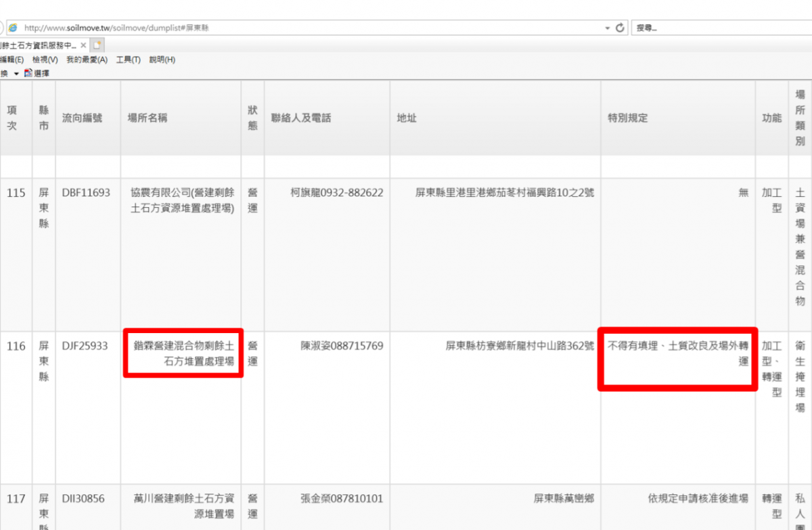812x530 pixels.
Task: Open the 檢視(V) menu
Action: [x=45, y=60]
